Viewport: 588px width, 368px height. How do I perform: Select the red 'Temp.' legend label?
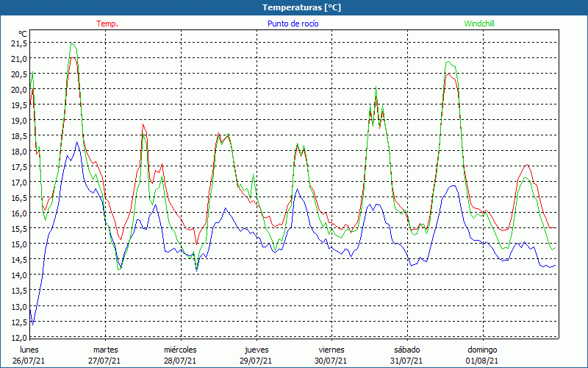[x=107, y=24]
